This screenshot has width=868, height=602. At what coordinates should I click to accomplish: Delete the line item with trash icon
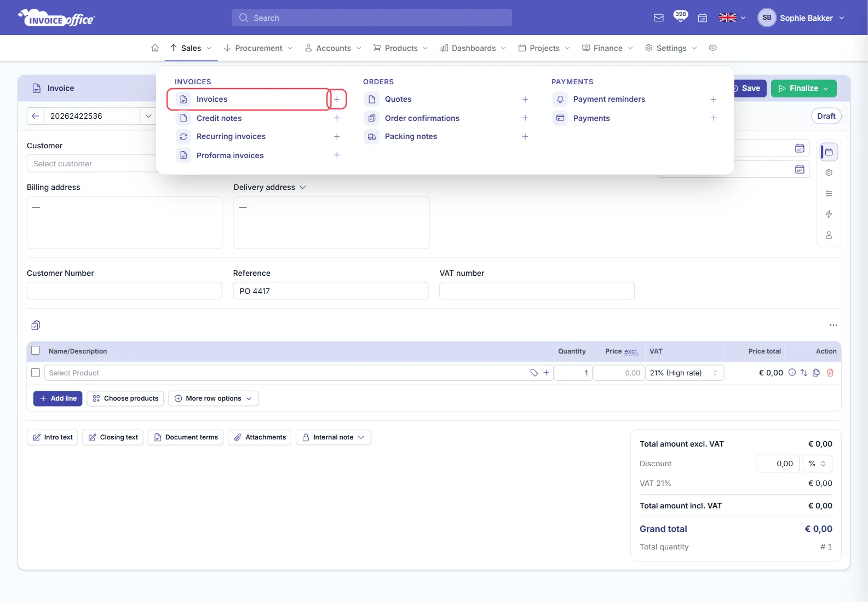(830, 373)
